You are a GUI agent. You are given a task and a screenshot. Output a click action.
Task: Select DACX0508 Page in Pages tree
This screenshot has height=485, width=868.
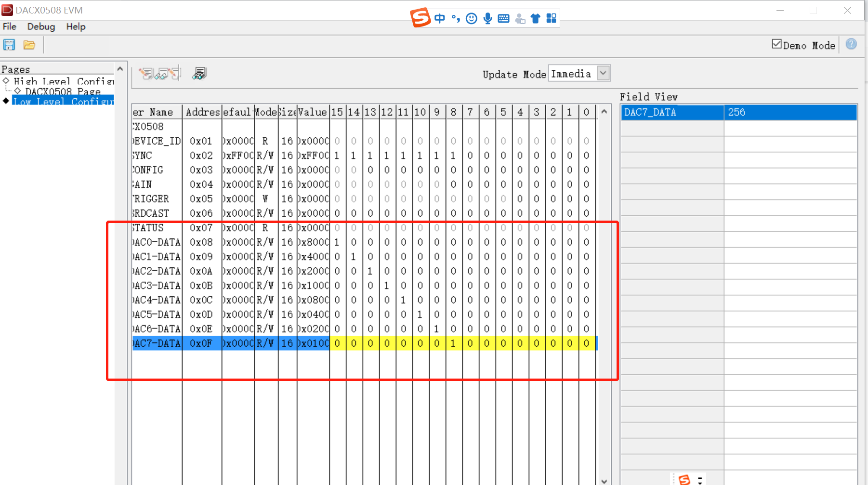coord(63,91)
